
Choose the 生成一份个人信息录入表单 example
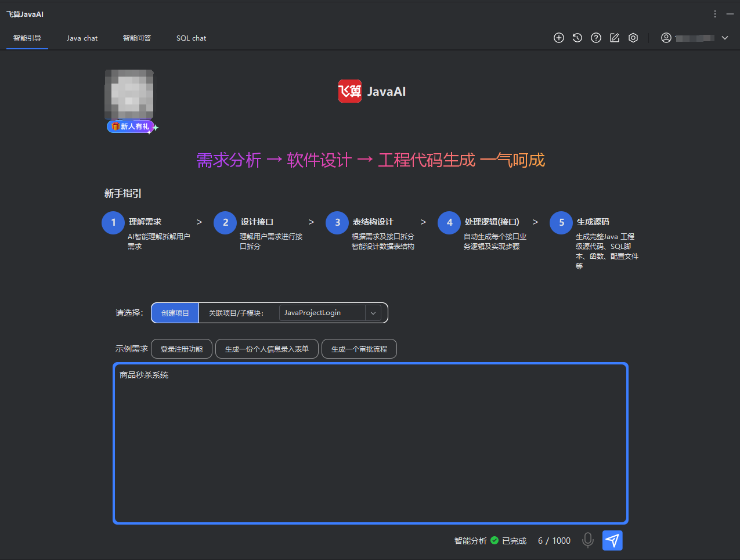point(267,349)
